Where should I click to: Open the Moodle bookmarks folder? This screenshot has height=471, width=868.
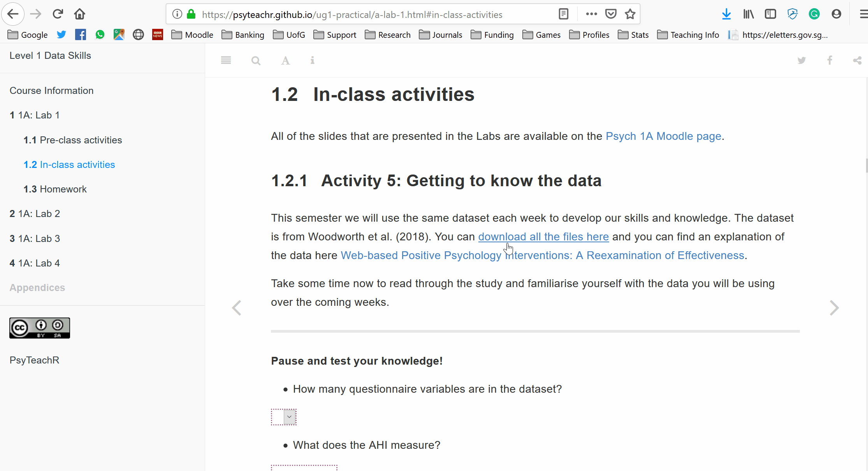192,35
